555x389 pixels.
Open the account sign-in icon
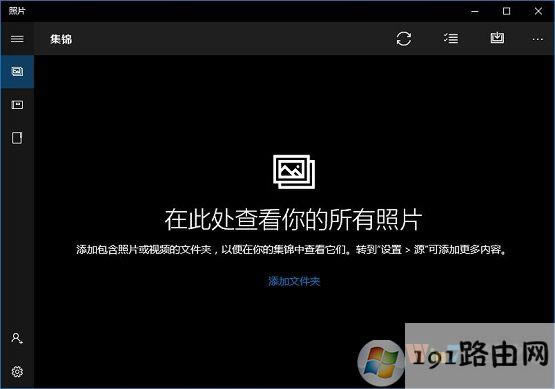[x=17, y=338]
